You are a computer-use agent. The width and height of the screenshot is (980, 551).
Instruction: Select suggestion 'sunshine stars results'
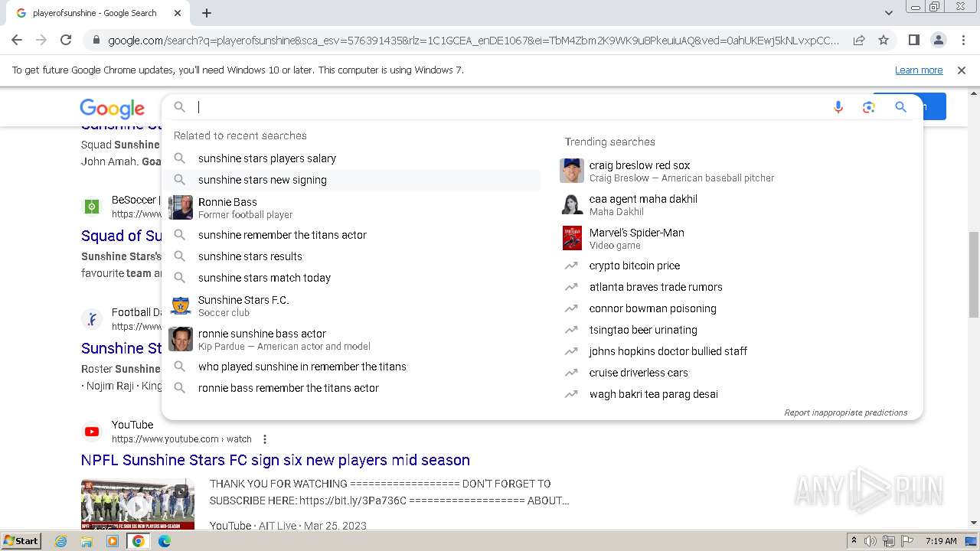351,256
